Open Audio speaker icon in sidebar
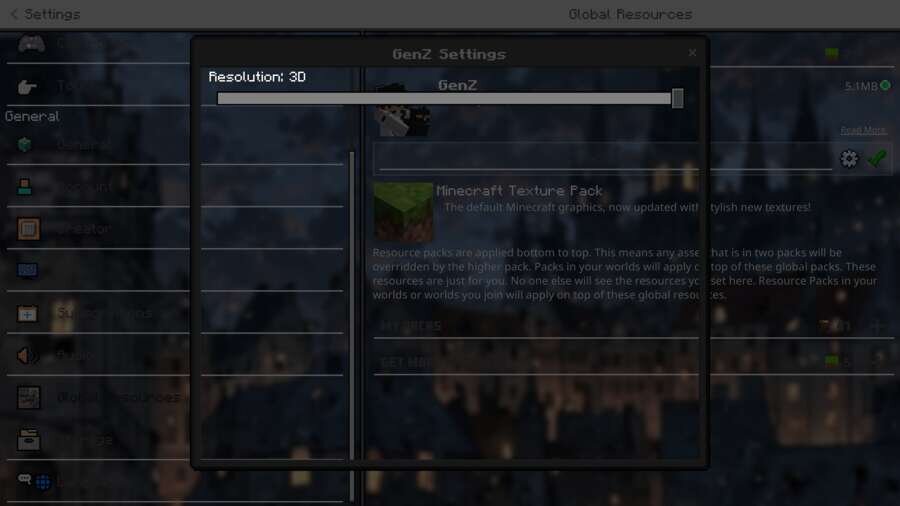 coord(27,356)
